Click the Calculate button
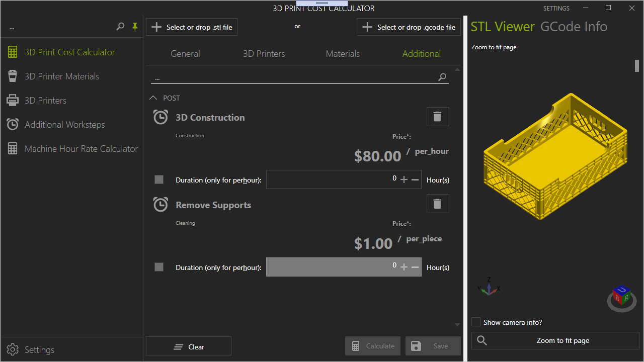The image size is (644, 362). pyautogui.click(x=373, y=346)
